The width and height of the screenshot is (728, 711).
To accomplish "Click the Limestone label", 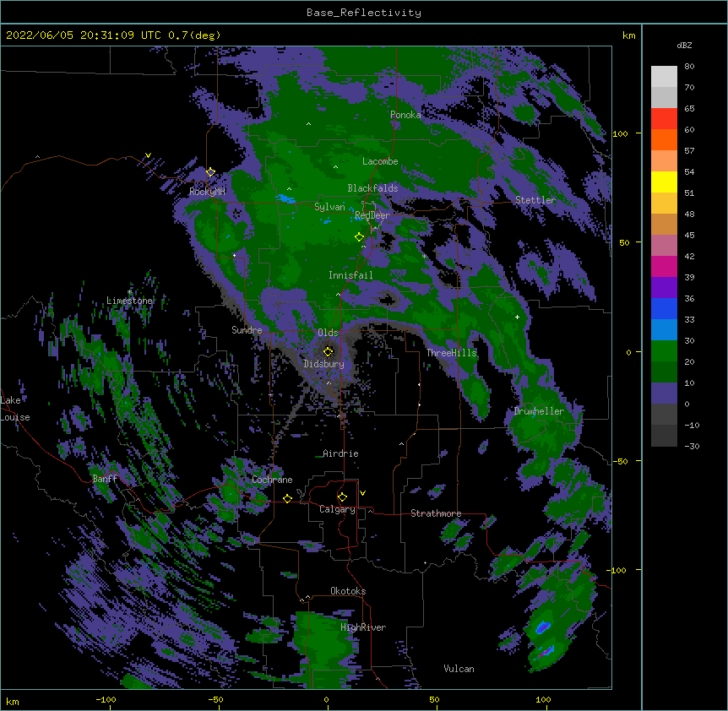I will pyautogui.click(x=129, y=301).
